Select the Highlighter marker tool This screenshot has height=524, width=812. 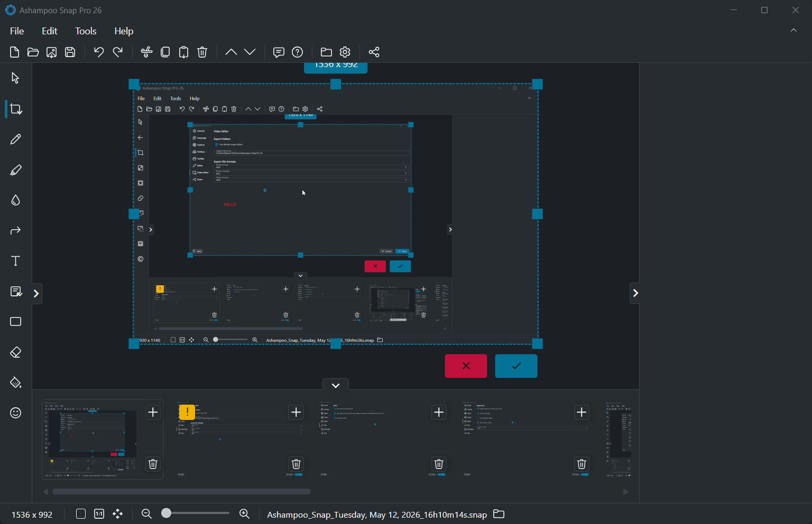15,170
